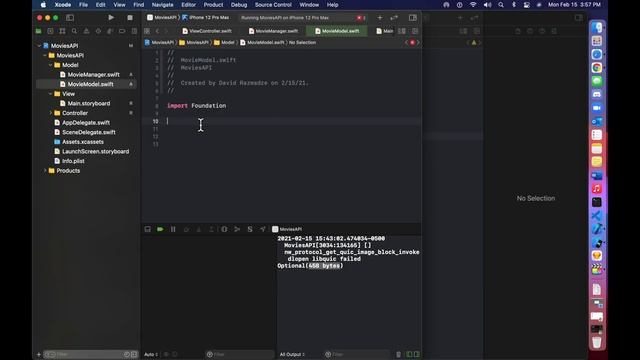Click the red error indicator in jump bar
The width and height of the screenshot is (640, 360).
pos(412,42)
